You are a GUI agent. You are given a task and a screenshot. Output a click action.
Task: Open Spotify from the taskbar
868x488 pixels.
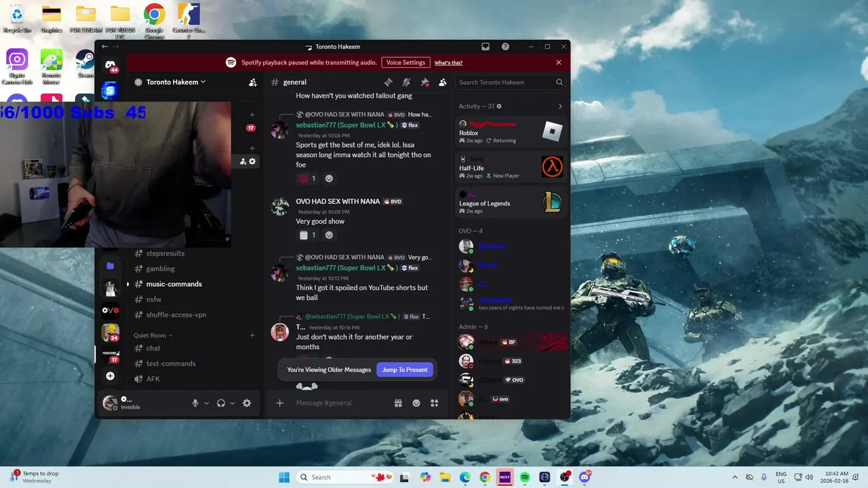(x=525, y=477)
